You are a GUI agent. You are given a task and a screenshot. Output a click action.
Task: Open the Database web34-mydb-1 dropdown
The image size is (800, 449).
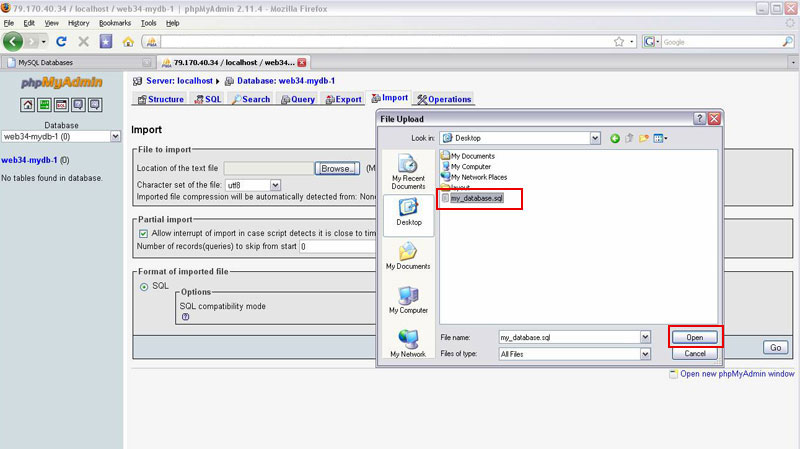pyautogui.click(x=115, y=136)
